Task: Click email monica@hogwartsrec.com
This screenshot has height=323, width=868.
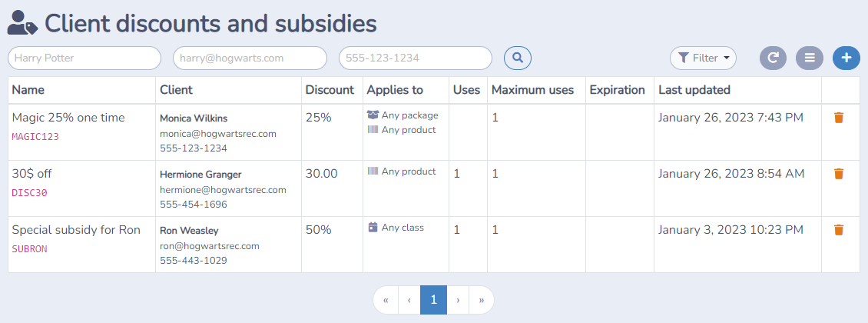Action: click(x=218, y=134)
